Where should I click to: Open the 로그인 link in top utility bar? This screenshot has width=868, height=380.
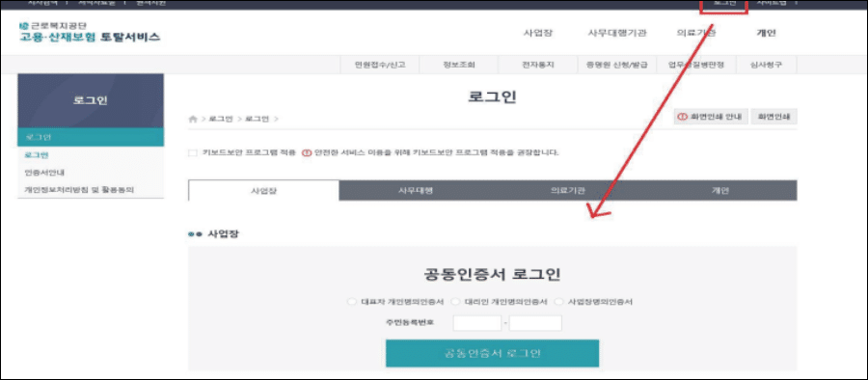pyautogui.click(x=724, y=3)
